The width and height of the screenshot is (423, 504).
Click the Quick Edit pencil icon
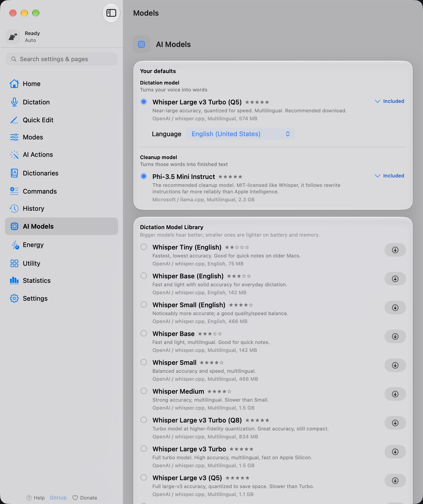pyautogui.click(x=14, y=120)
